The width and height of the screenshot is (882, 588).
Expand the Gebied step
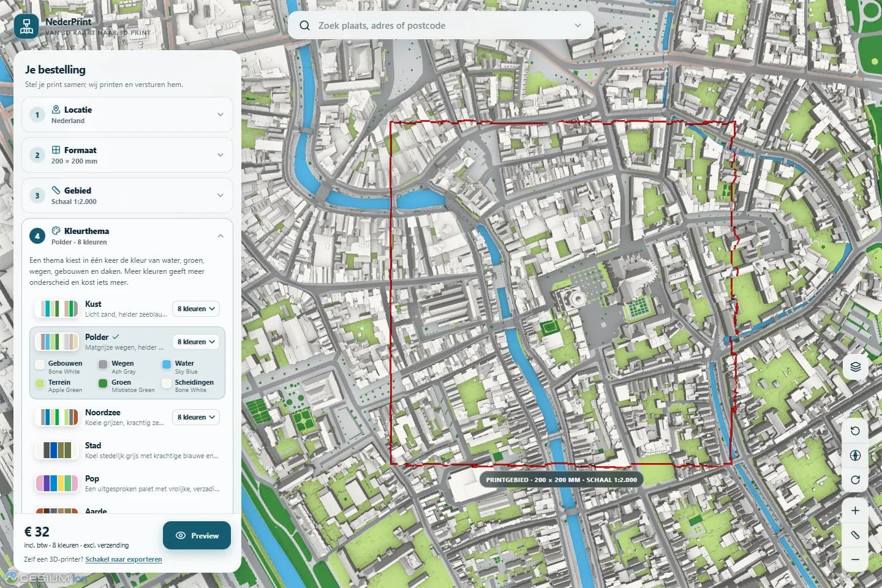(127, 195)
